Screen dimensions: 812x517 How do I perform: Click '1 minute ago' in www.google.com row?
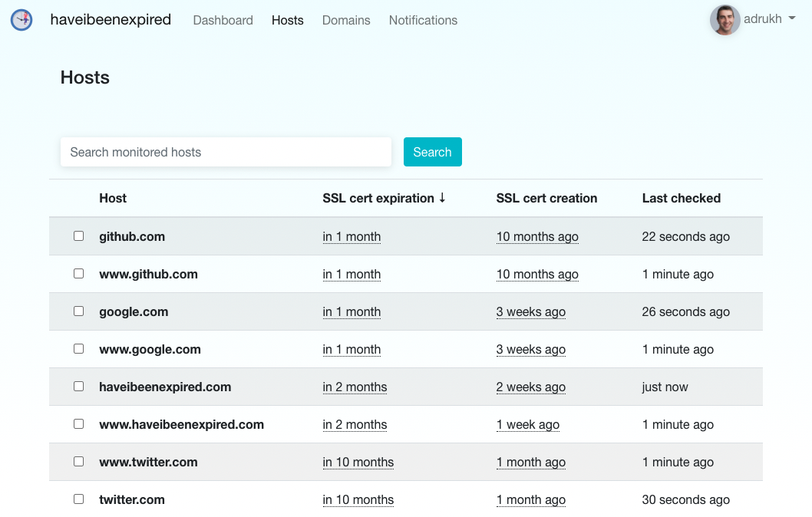678,349
